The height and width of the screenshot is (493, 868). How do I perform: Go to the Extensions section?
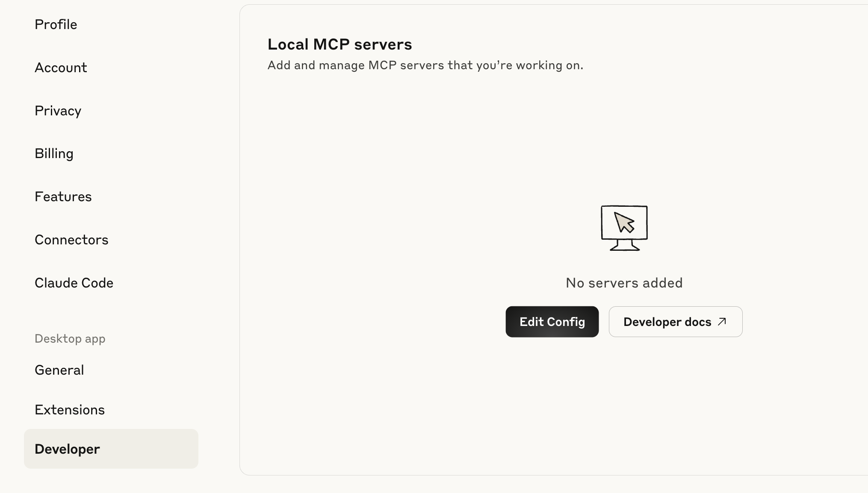point(70,410)
